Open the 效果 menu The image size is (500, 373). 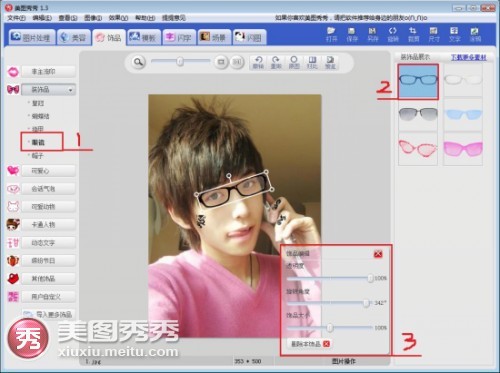coord(118,18)
